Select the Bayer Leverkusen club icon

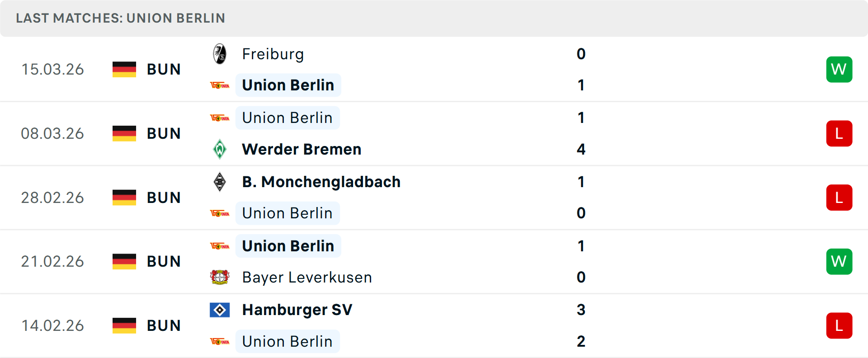tap(220, 277)
